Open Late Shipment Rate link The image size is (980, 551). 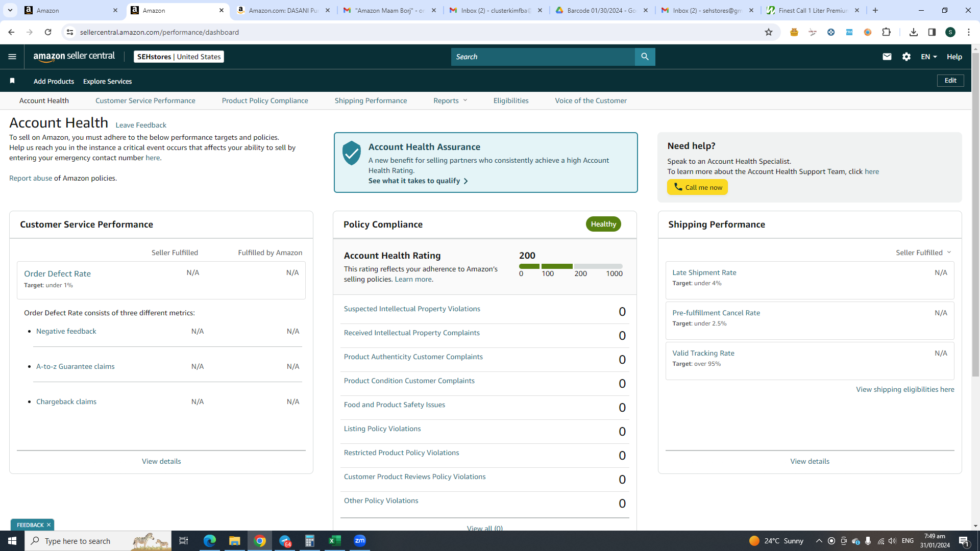tap(704, 272)
